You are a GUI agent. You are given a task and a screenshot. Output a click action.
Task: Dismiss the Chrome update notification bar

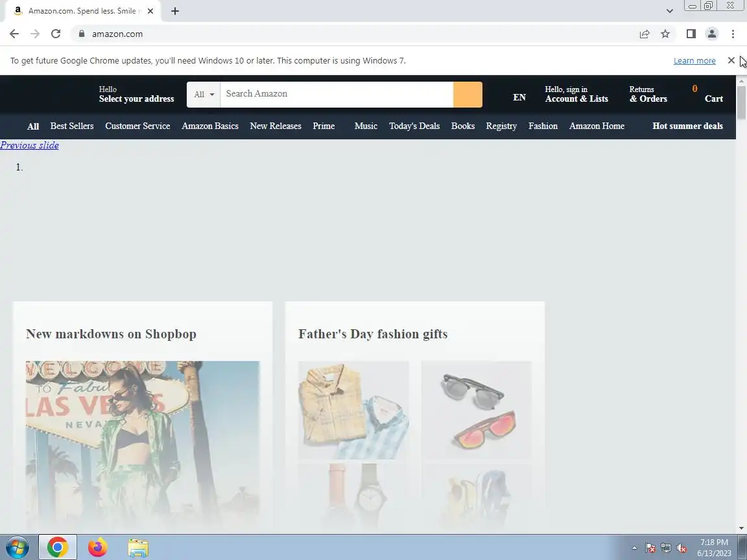point(731,60)
